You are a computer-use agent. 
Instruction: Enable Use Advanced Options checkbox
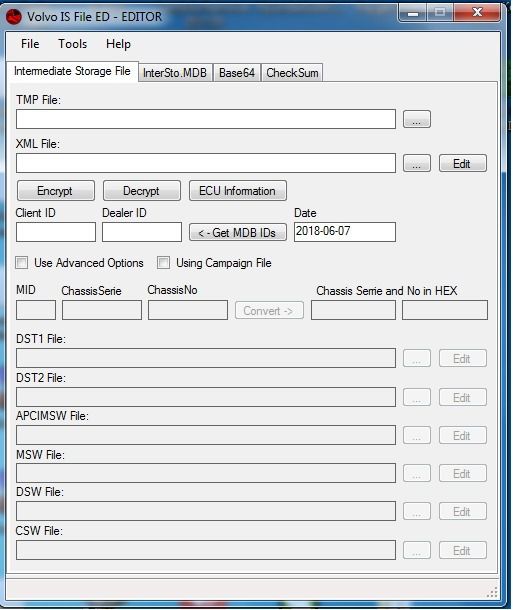22,263
